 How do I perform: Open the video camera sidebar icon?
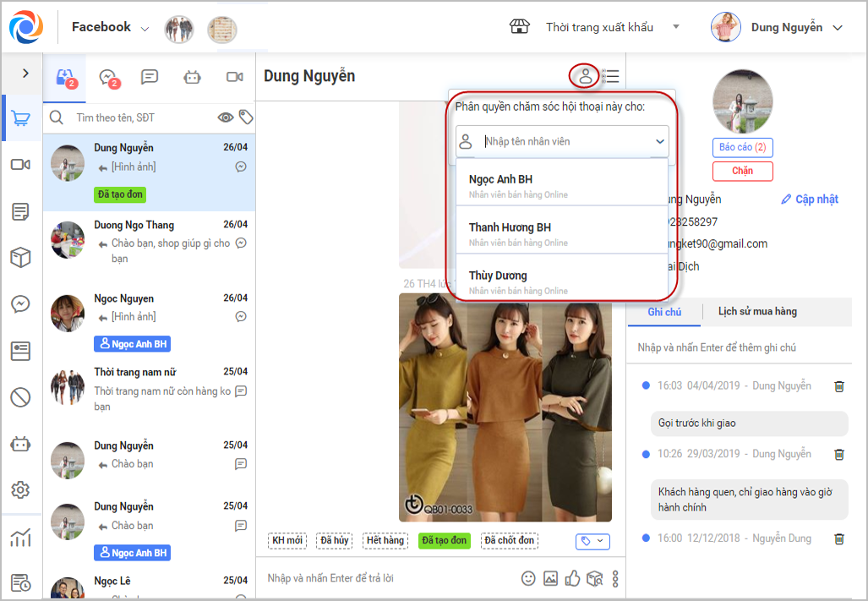[20, 164]
